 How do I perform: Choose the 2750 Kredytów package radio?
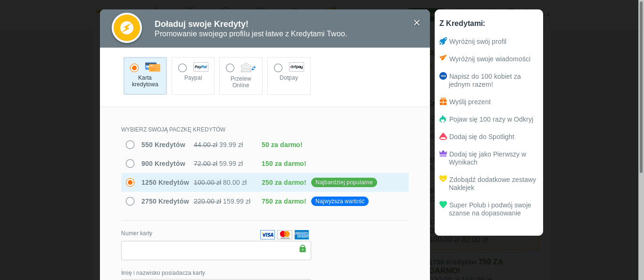130,201
